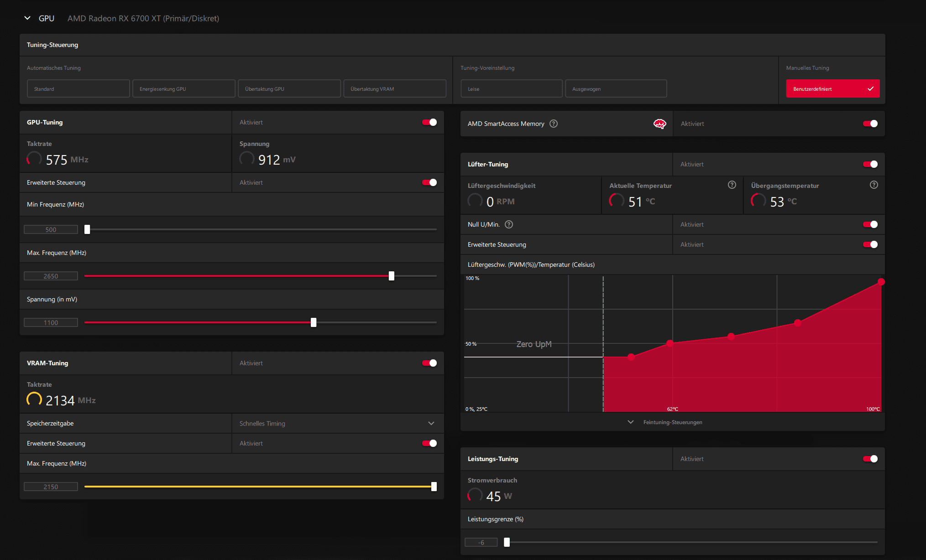Select the Übertaktung GPU preset
This screenshot has height=560, width=926.
click(289, 89)
